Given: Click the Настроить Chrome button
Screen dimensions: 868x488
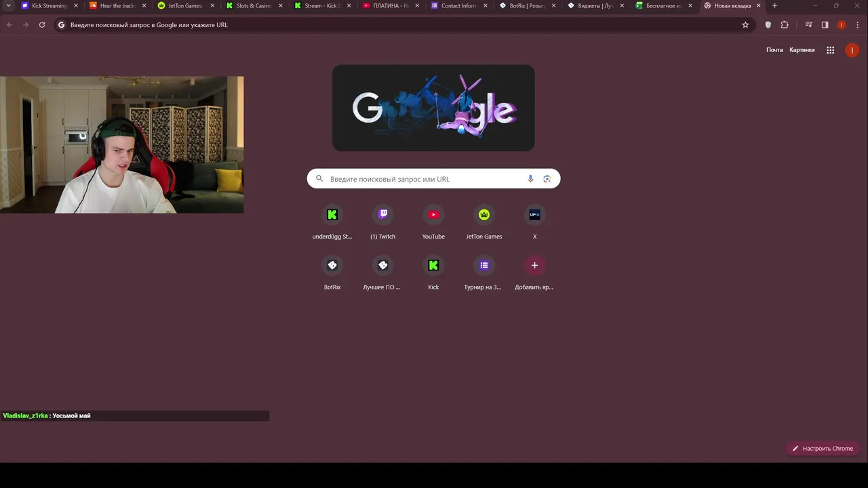Looking at the screenshot, I should click(823, 448).
